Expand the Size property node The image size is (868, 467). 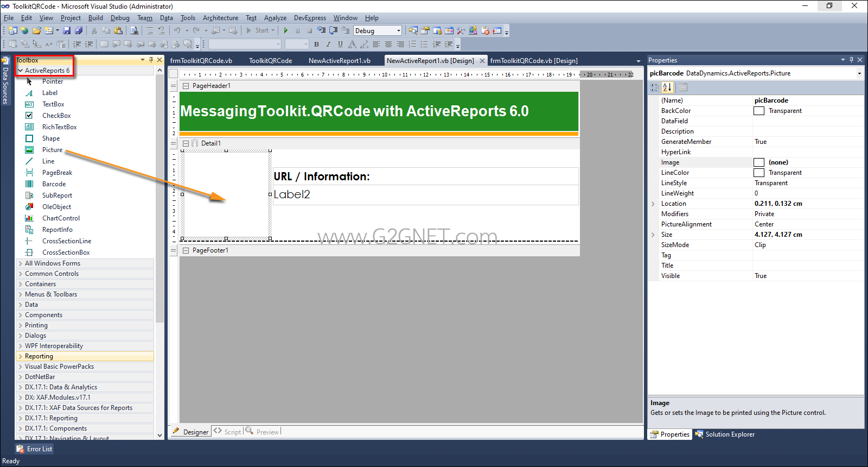(653, 235)
